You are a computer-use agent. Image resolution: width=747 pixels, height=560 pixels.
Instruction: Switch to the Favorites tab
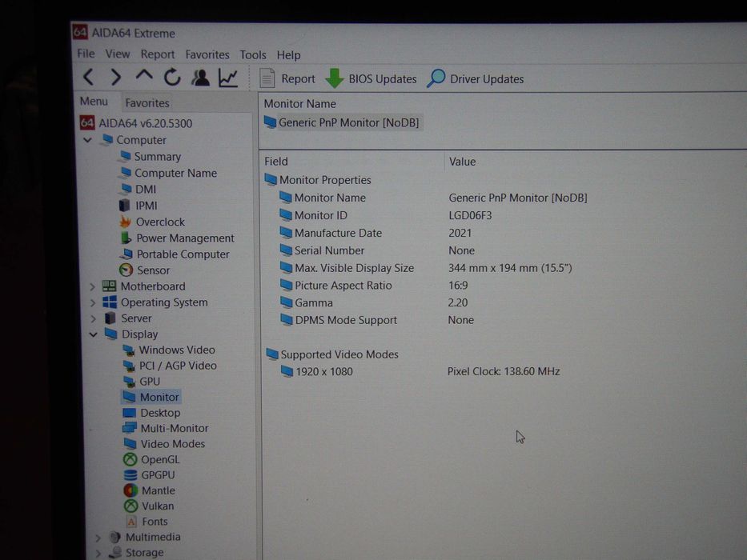pos(147,103)
